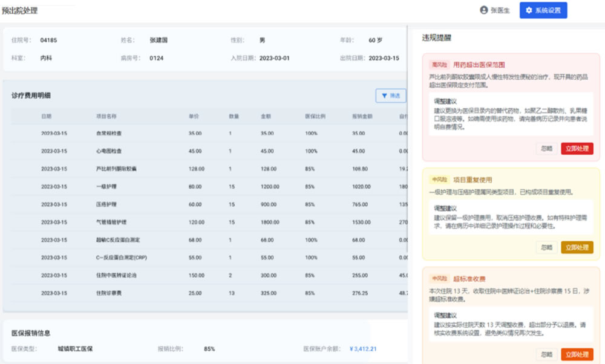
Task: Click the 出院日期 value in patient info
Action: click(384, 58)
